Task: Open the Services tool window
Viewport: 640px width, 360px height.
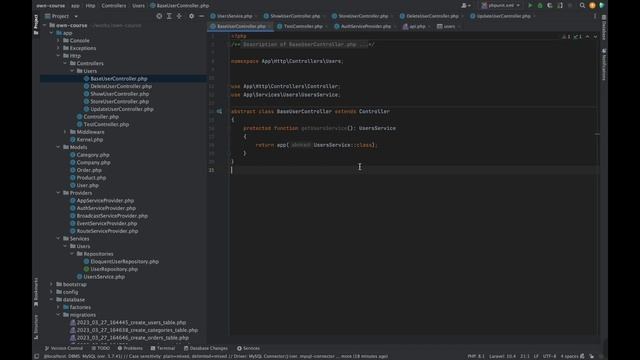Action: pyautogui.click(x=248, y=349)
